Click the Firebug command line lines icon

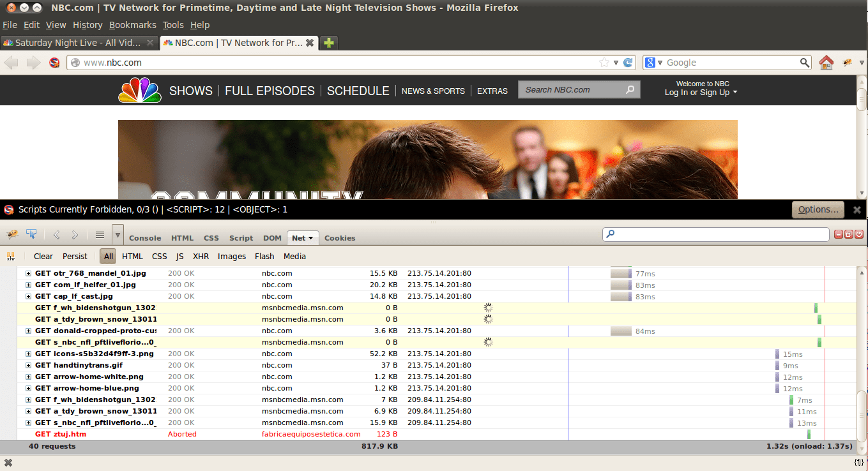100,235
